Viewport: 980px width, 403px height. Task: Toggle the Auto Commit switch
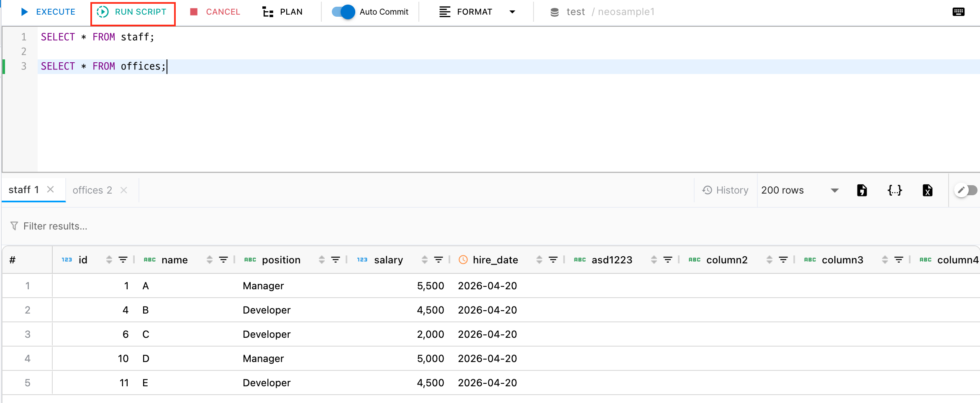tap(343, 12)
